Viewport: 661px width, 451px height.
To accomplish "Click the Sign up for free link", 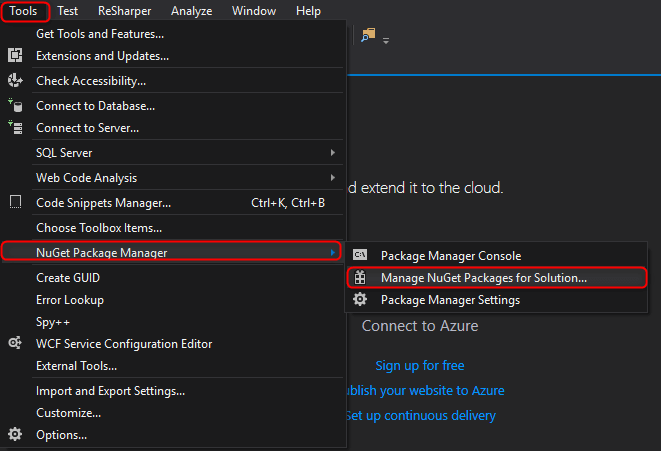I will [420, 365].
